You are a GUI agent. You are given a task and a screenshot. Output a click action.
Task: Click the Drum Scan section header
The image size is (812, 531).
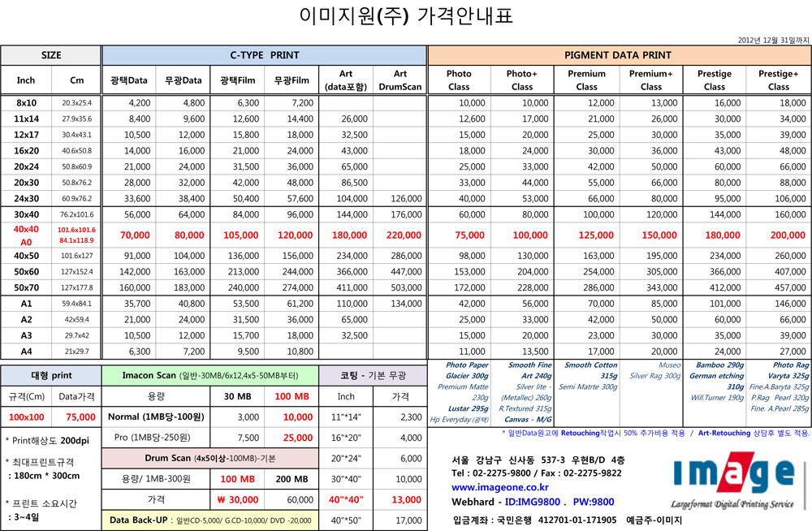point(210,459)
